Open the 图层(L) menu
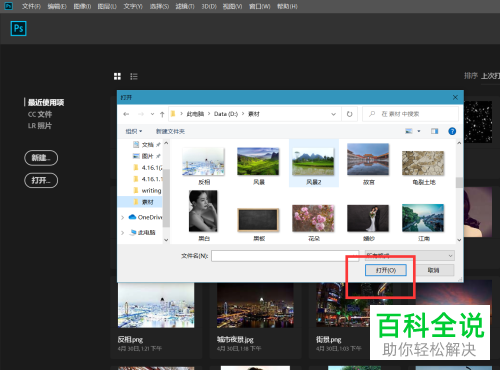The width and height of the screenshot is (500, 370). pyautogui.click(x=107, y=6)
